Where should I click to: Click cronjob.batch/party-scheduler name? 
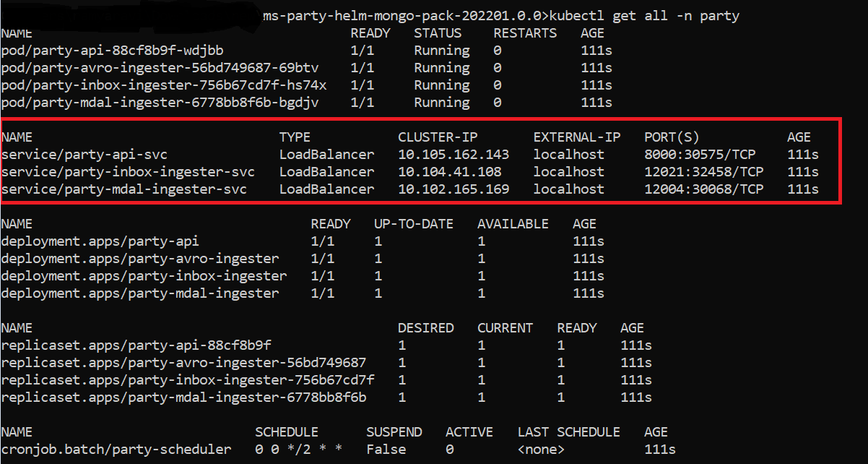[116, 450]
